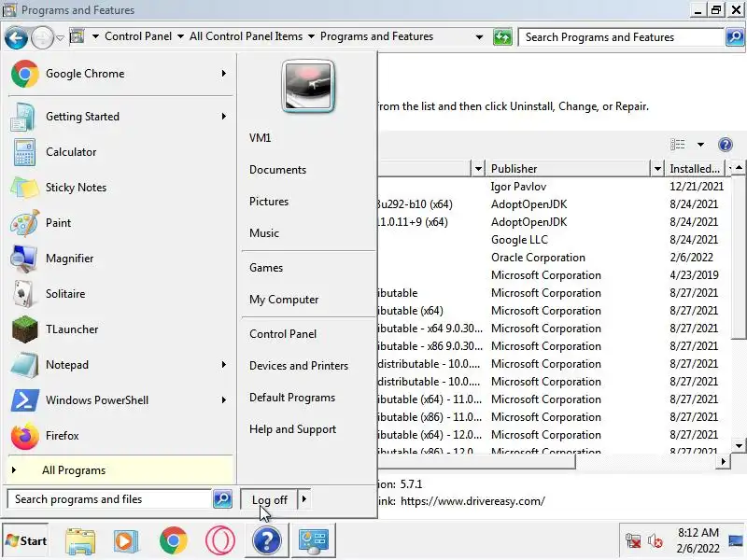747x560 pixels.
Task: Click the search magnifier in Programs and Features
Action: coord(735,36)
